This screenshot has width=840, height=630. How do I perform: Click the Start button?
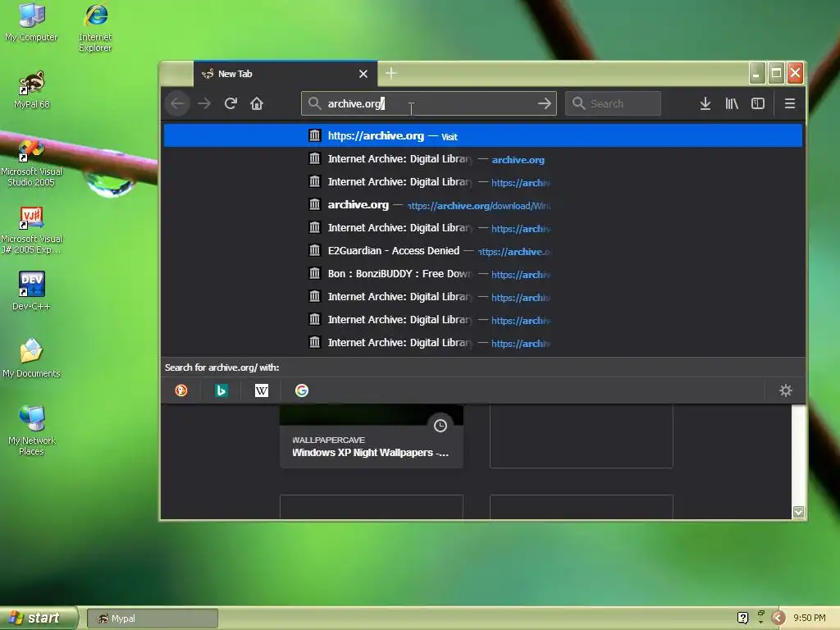(38, 619)
